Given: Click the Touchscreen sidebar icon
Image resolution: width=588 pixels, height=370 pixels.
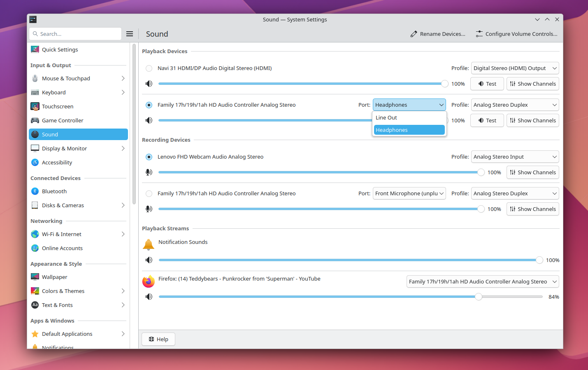Looking at the screenshot, I should pyautogui.click(x=35, y=106).
